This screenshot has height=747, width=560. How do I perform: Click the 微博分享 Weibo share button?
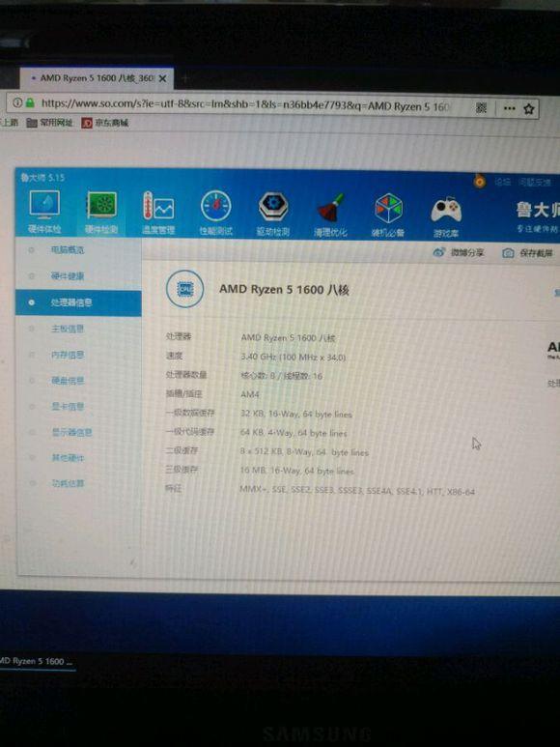click(459, 252)
